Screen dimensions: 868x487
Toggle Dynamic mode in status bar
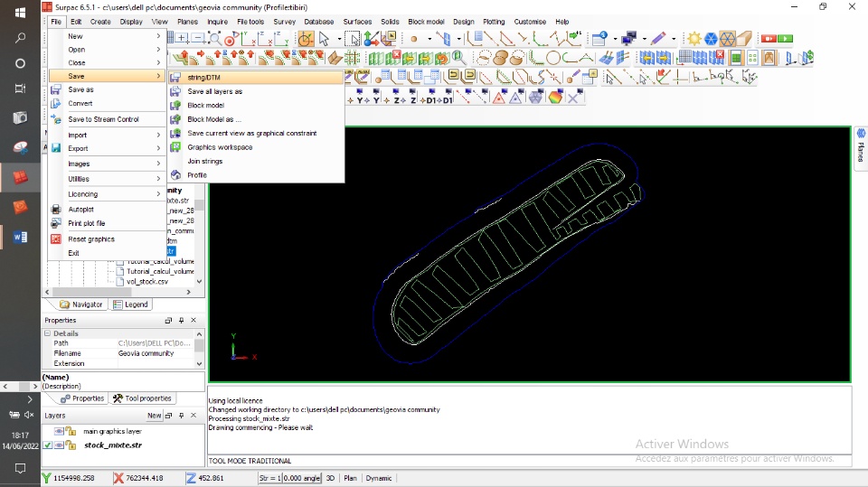(379, 478)
